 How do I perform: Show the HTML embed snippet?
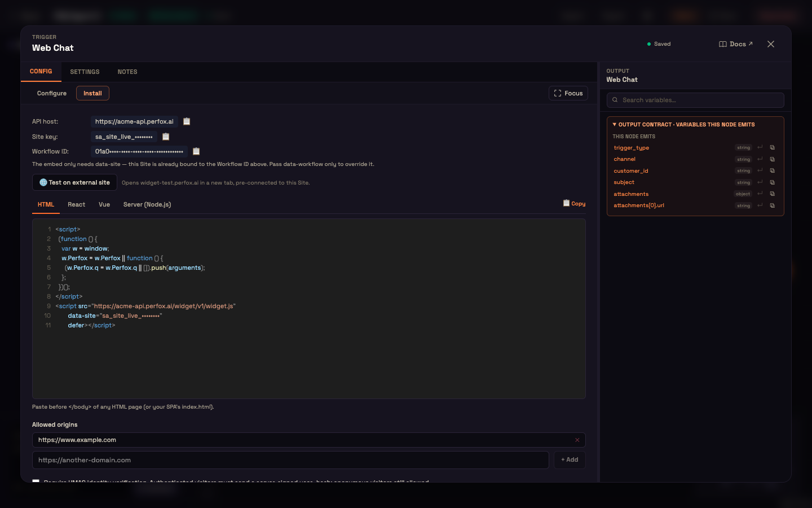click(46, 204)
